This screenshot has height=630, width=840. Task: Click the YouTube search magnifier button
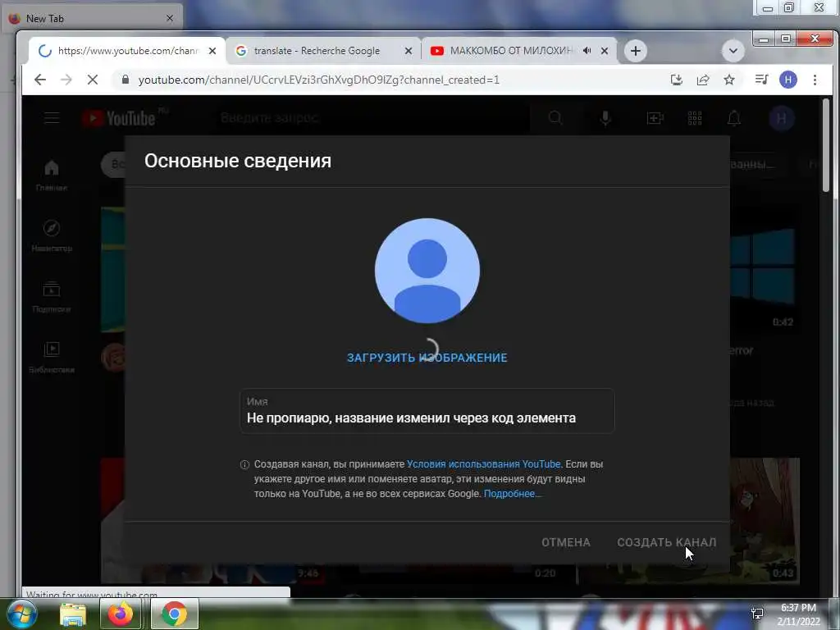coord(556,118)
